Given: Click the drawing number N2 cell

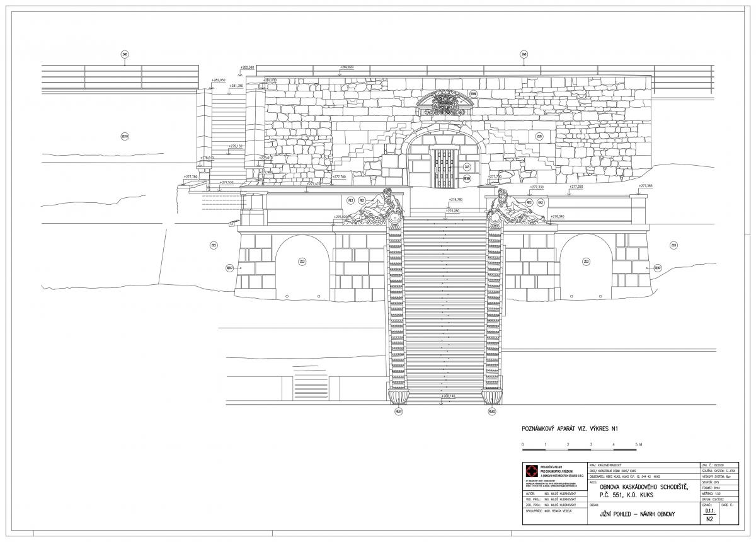Looking at the screenshot, I should pos(709,519).
